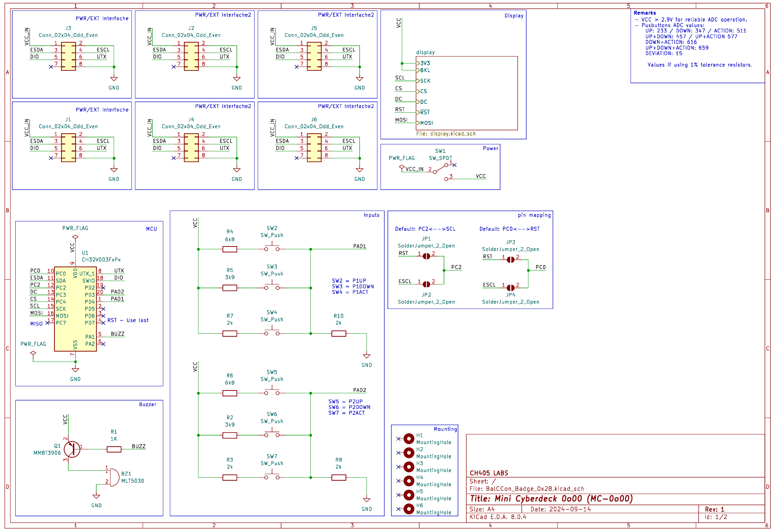Click the H1 mounting hole symbol

point(409,439)
